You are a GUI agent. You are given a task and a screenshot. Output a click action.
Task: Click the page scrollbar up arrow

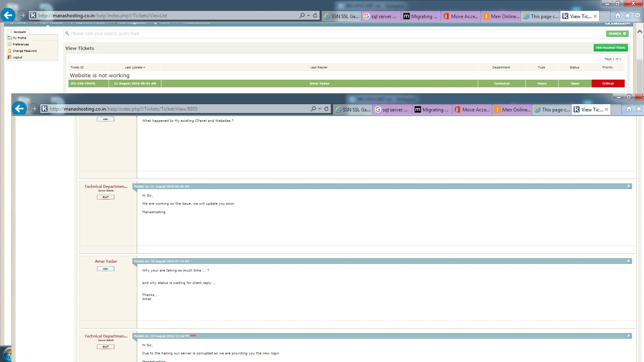[x=640, y=31]
